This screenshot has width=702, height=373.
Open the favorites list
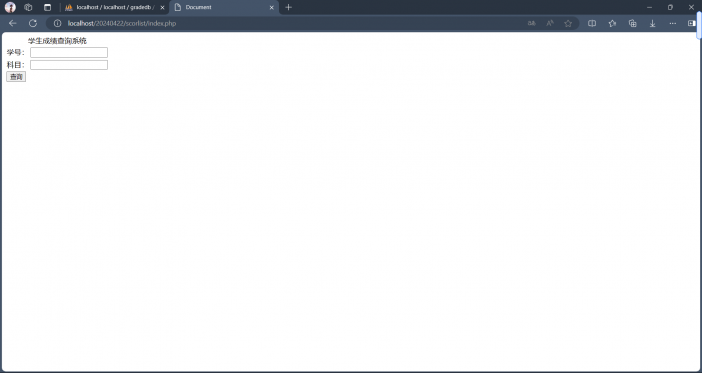[612, 23]
